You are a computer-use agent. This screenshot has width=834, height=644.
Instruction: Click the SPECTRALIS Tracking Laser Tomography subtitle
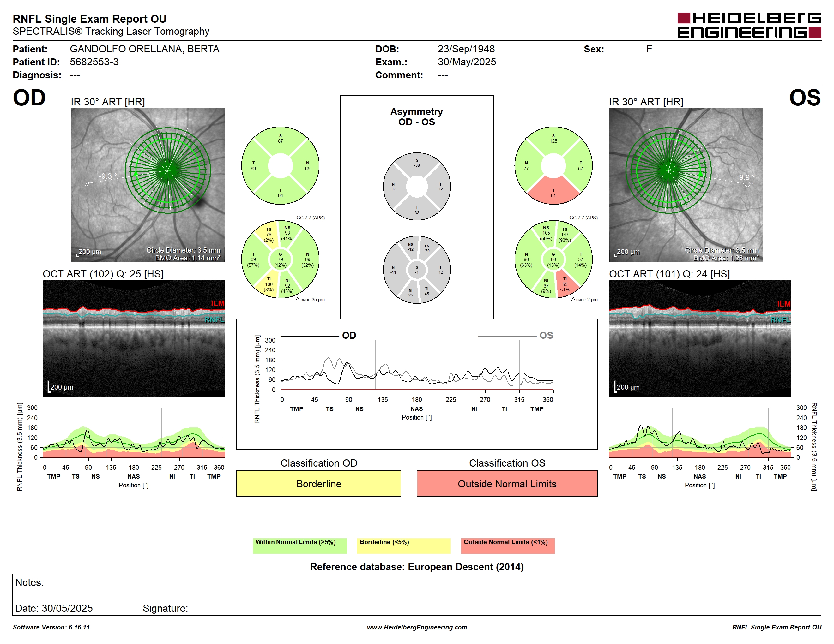click(111, 31)
